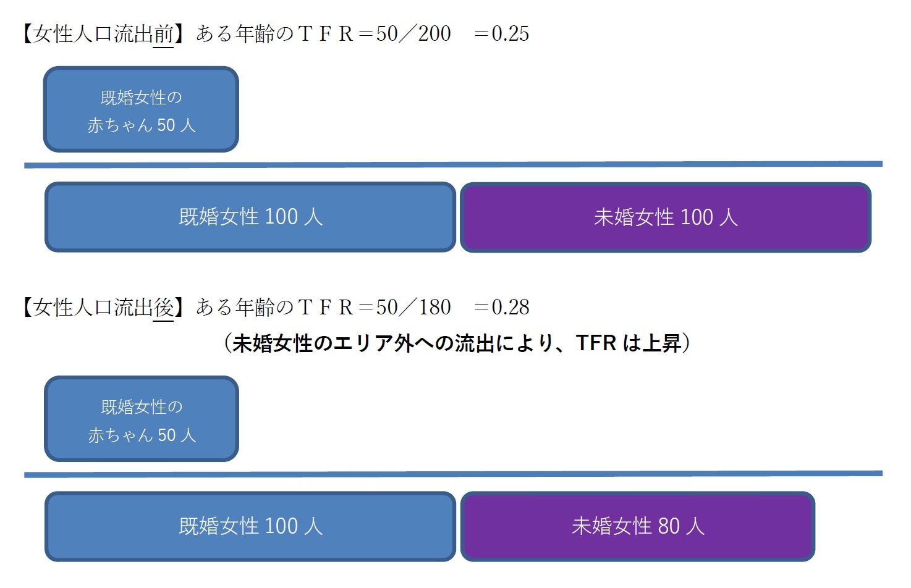Click the underlined '後' character

tap(163, 307)
